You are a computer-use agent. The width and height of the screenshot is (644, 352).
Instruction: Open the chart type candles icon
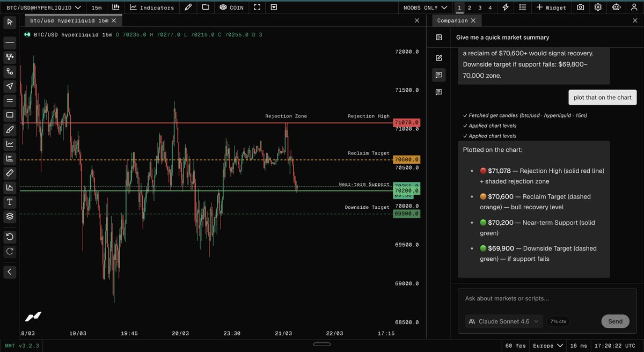point(115,8)
